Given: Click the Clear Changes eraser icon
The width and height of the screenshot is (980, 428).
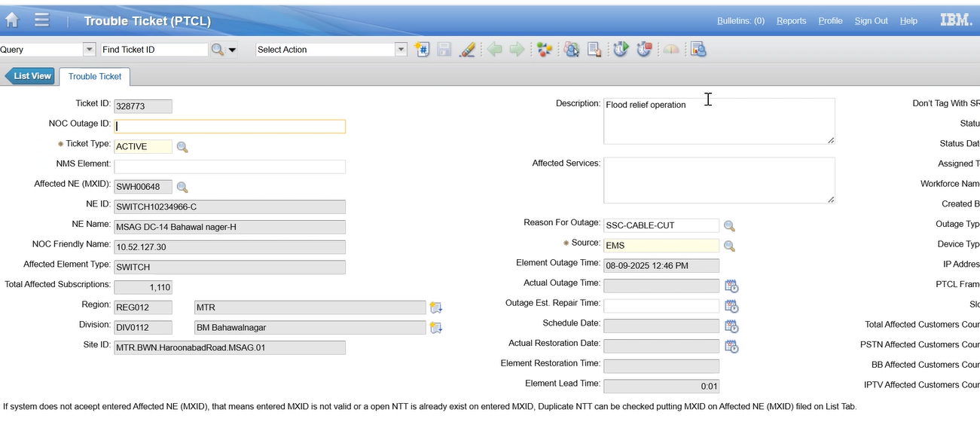Looking at the screenshot, I should tap(467, 50).
